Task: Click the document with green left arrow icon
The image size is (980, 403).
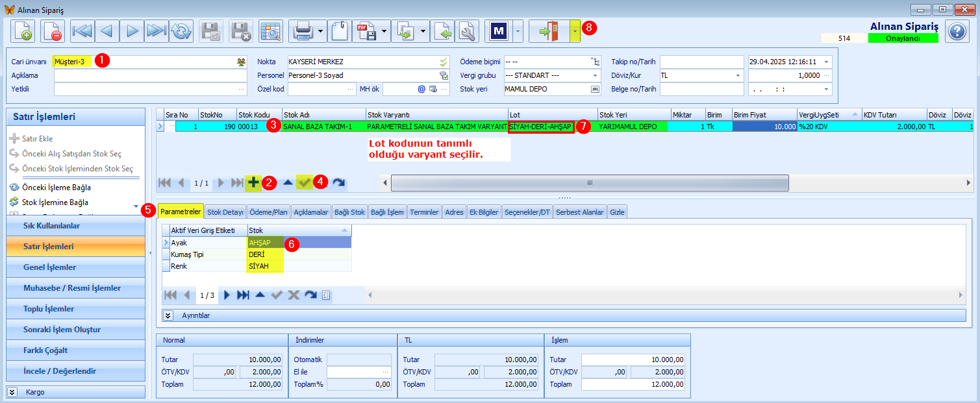Action: point(442,31)
